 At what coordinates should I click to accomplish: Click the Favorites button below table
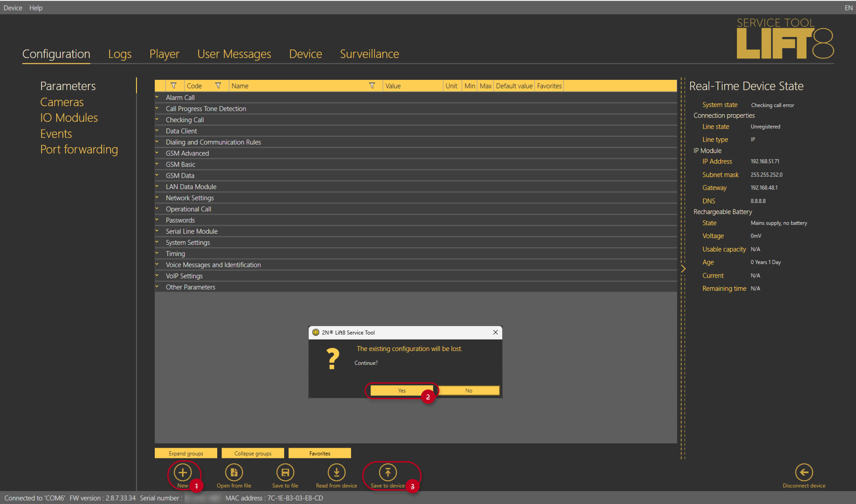tap(320, 453)
